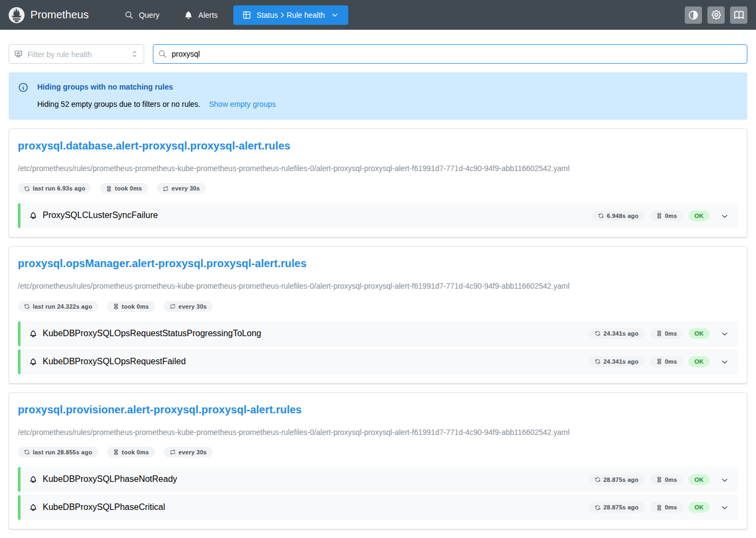Screen dimensions: 756x538
Task: Click the KubeDBProxySQLOpsRequestFailed rule name
Action: [x=114, y=362]
